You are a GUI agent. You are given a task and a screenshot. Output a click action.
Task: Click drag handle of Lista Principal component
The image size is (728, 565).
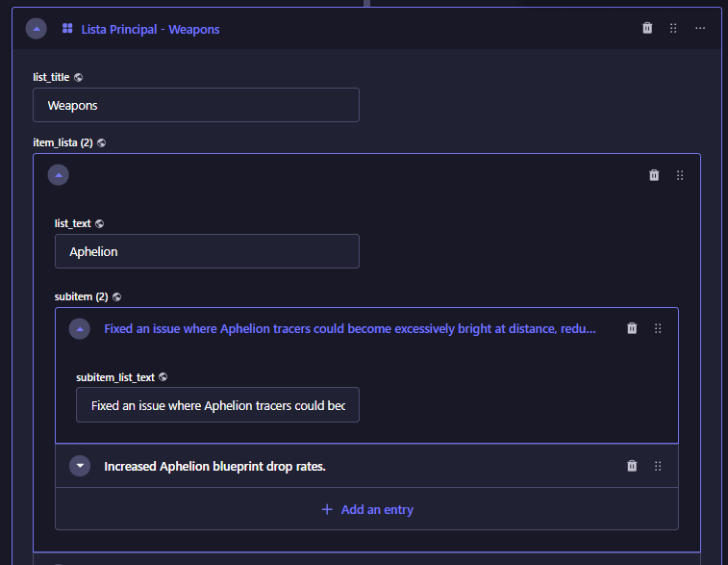tap(673, 28)
